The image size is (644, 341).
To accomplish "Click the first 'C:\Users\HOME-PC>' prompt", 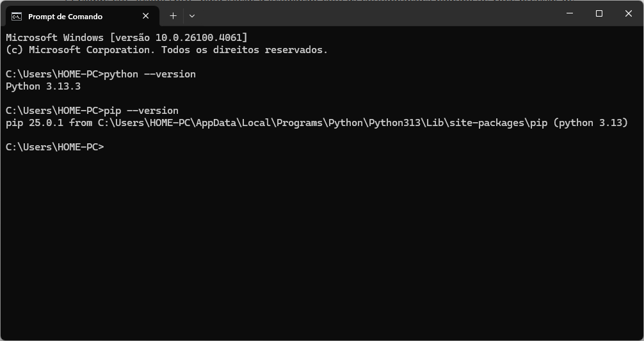I will click(x=54, y=74).
